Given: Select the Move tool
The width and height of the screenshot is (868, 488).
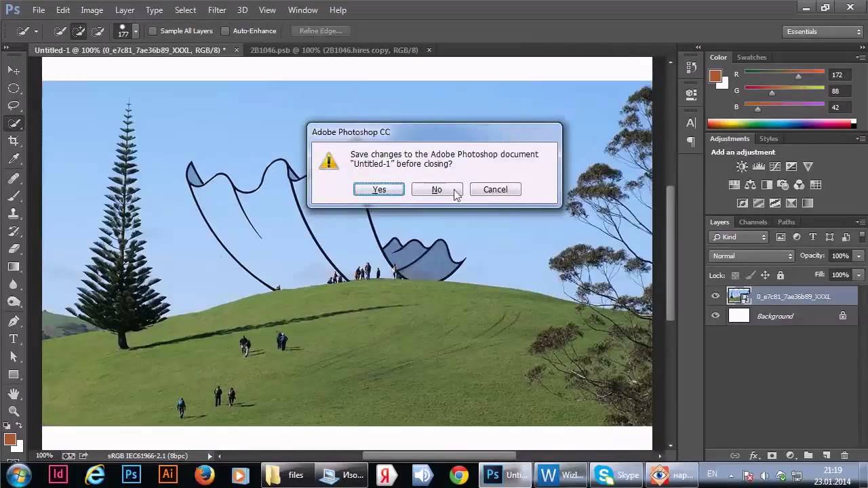Looking at the screenshot, I should coord(14,70).
